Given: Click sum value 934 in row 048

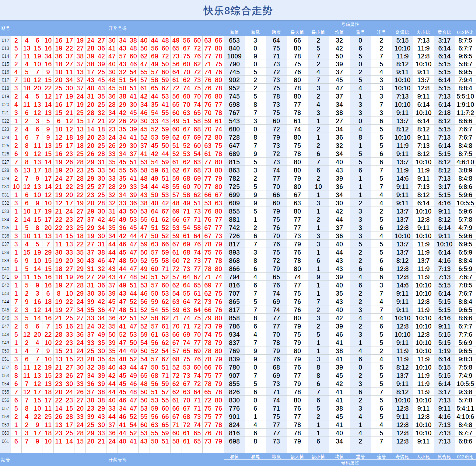Looking at the screenshot, I should (234, 335).
